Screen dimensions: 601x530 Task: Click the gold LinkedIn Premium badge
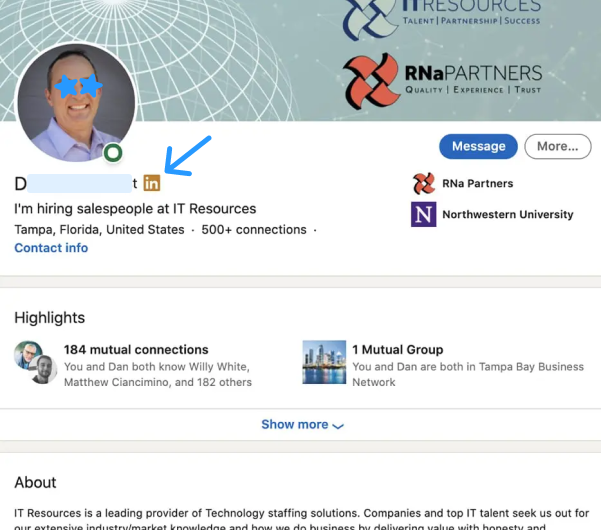(151, 183)
